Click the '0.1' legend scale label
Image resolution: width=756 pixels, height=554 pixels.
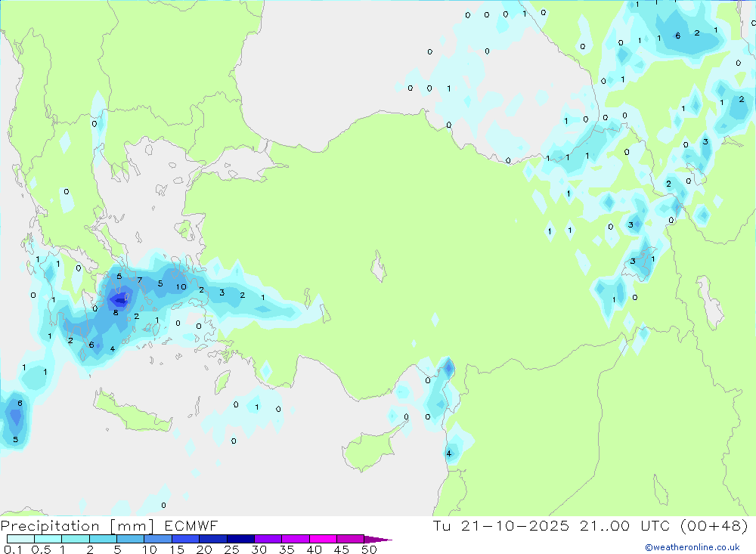coord(13,549)
